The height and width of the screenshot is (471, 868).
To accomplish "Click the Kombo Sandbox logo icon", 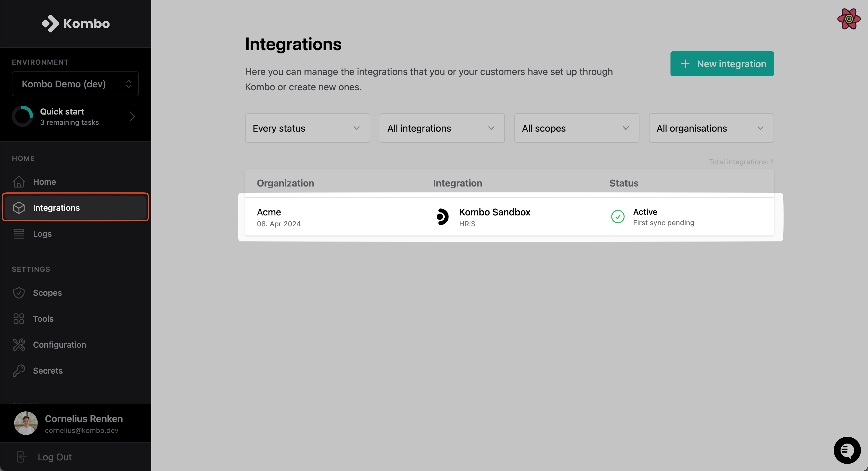I will pyautogui.click(x=442, y=217).
